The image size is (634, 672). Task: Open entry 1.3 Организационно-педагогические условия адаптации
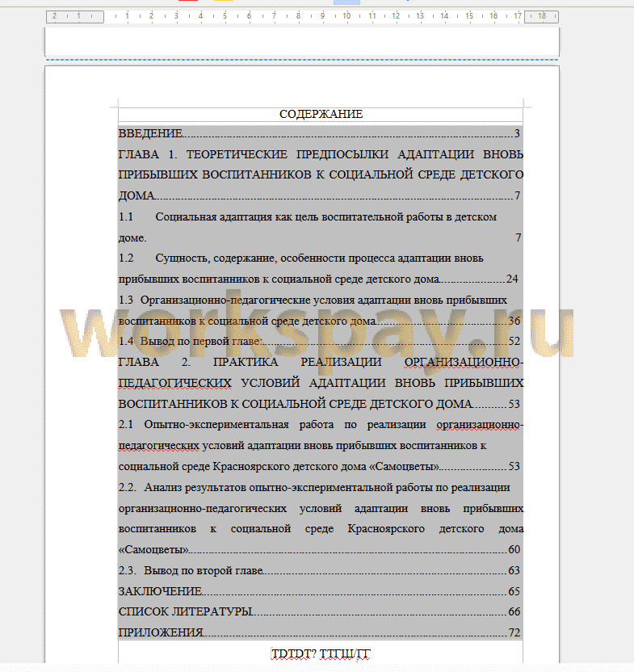(319, 310)
